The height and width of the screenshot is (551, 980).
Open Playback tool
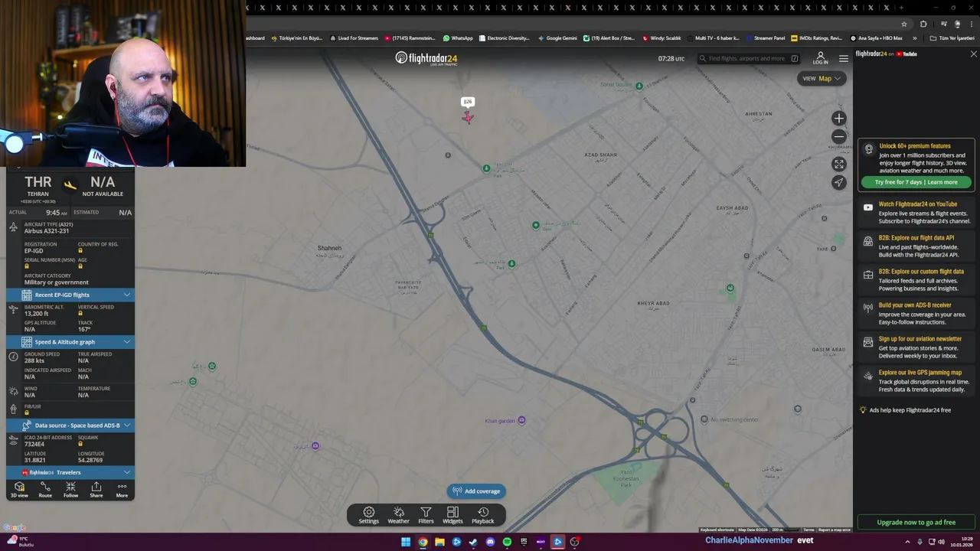[x=482, y=515]
